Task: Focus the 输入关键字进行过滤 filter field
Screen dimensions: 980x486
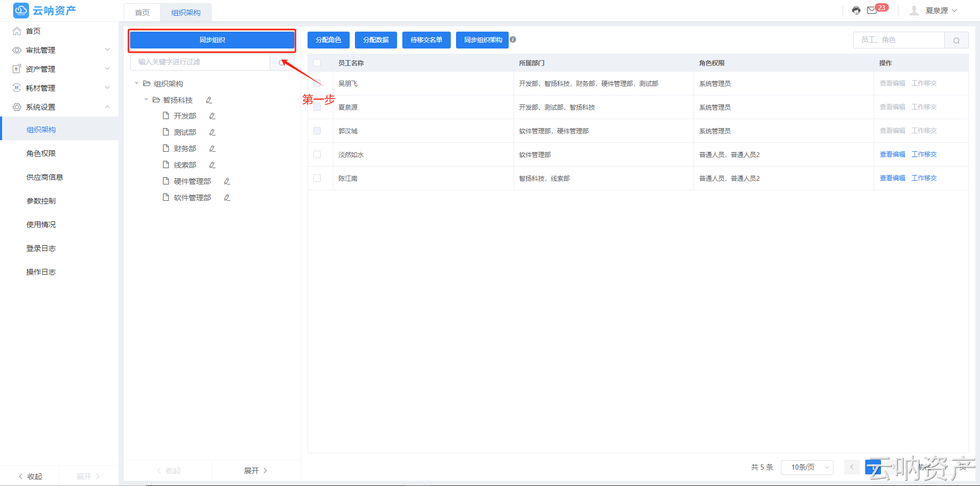Action: tap(200, 62)
